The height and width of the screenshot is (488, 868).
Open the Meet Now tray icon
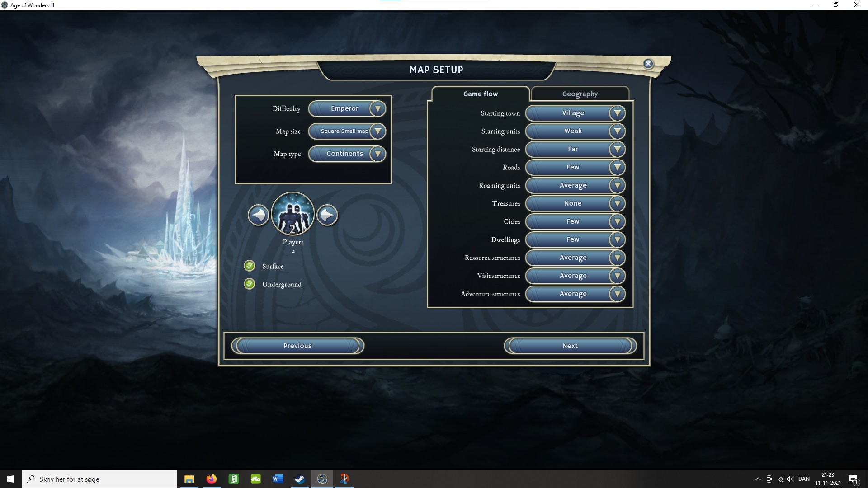pos(769,479)
